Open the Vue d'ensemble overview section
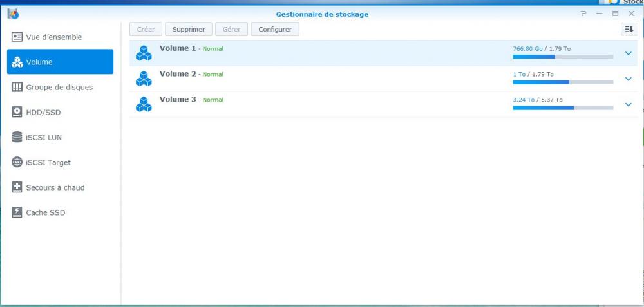 [60, 37]
